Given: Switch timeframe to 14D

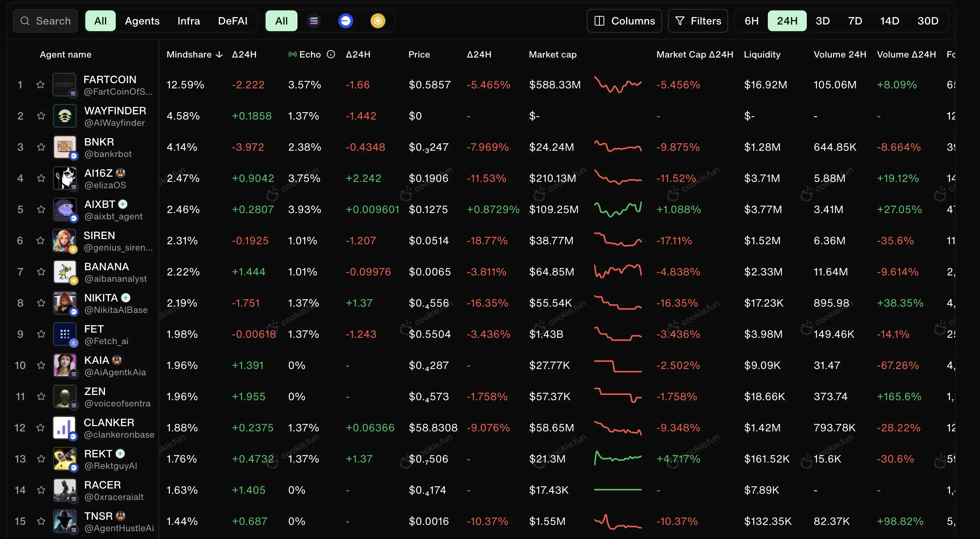Looking at the screenshot, I should [x=889, y=20].
